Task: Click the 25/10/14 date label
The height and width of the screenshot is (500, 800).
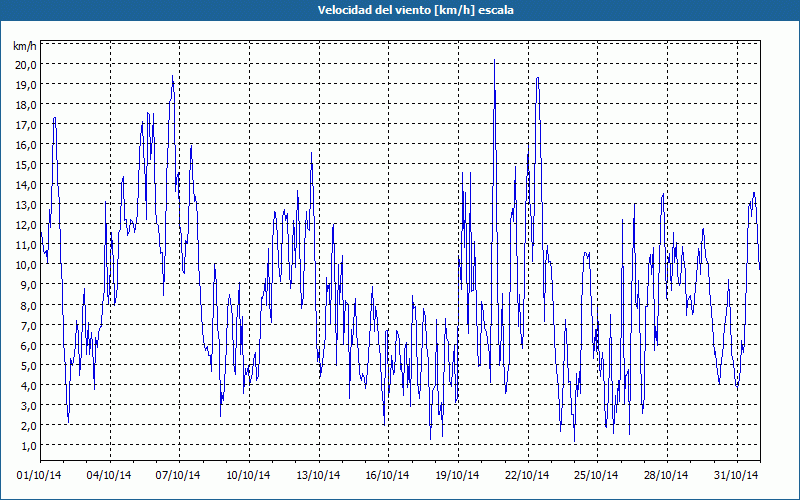Action: point(596,476)
